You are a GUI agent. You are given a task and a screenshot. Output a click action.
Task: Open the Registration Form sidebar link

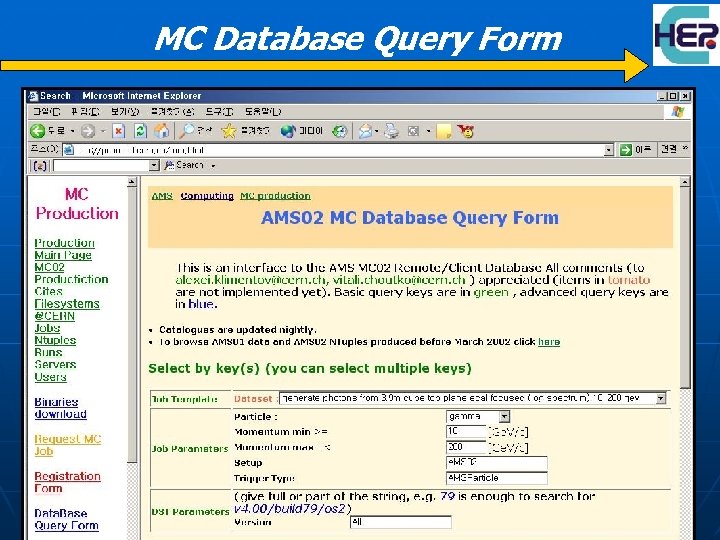[68, 482]
